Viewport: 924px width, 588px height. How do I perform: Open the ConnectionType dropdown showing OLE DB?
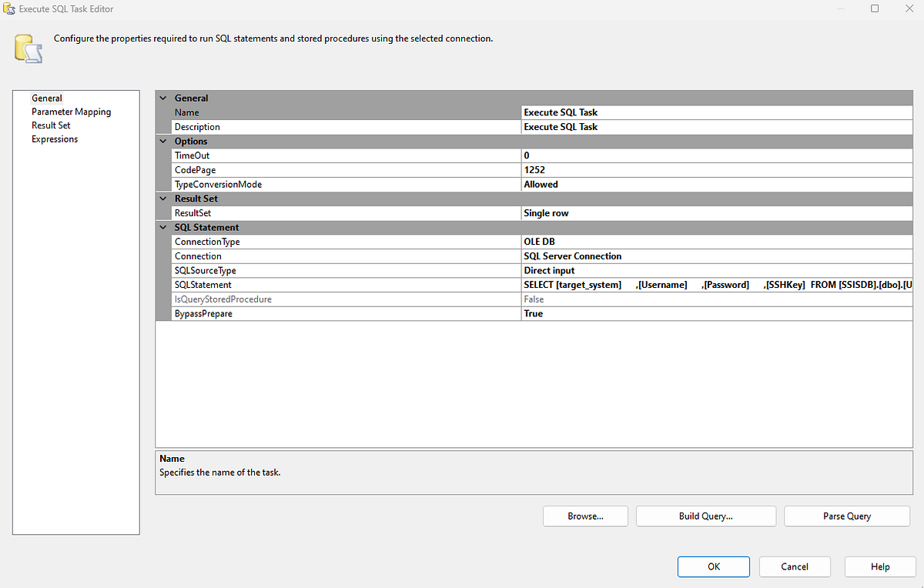click(716, 241)
